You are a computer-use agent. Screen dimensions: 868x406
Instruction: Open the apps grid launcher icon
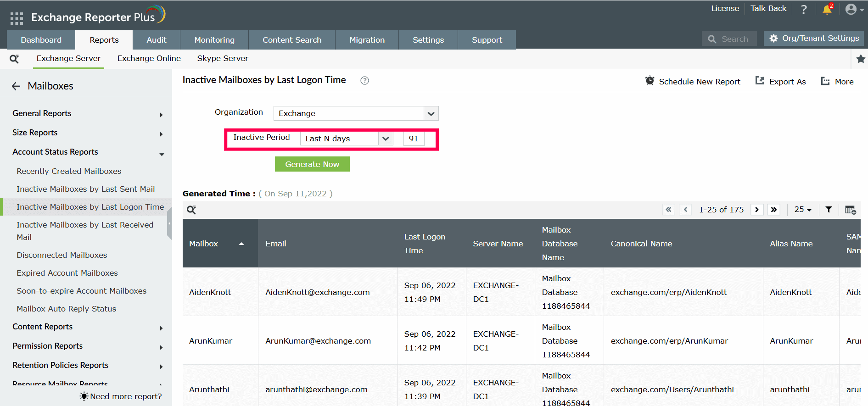click(17, 18)
